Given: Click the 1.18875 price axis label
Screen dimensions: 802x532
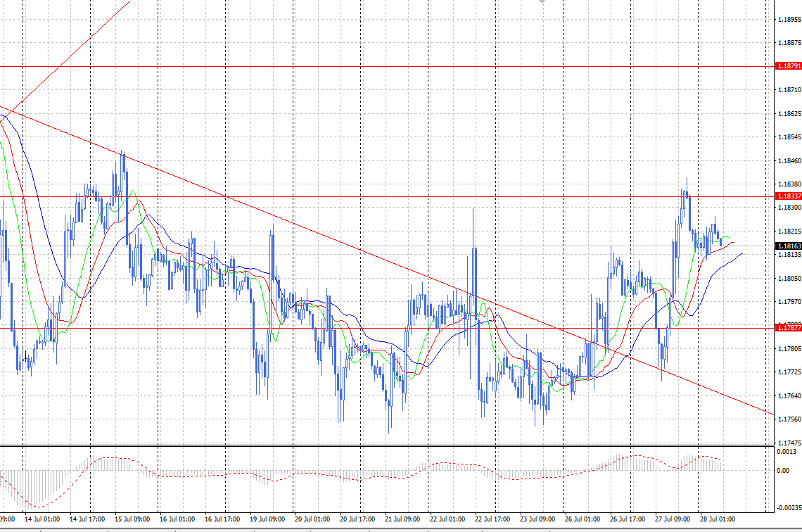Looking at the screenshot, I should click(789, 43).
